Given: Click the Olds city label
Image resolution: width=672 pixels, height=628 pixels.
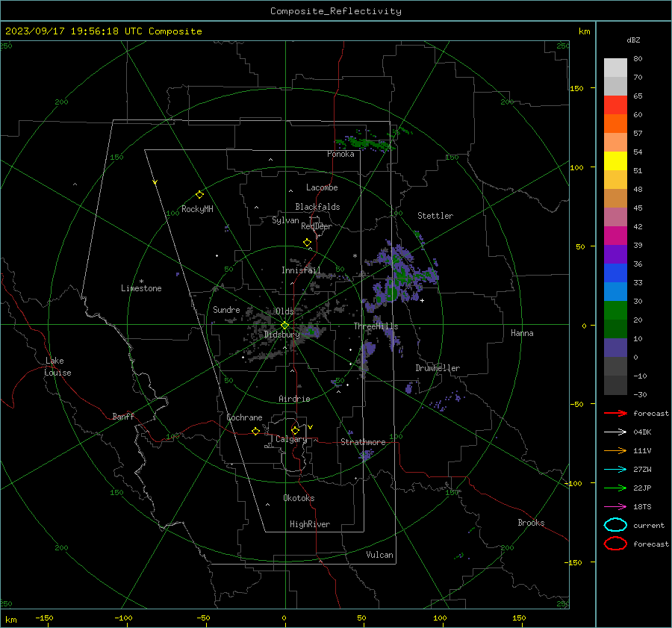Looking at the screenshot, I should coord(284,311).
